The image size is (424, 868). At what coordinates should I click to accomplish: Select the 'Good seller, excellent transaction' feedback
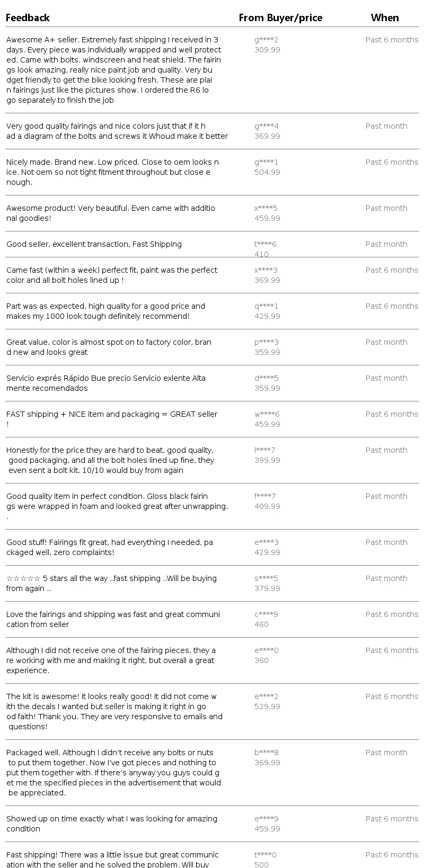click(x=94, y=244)
